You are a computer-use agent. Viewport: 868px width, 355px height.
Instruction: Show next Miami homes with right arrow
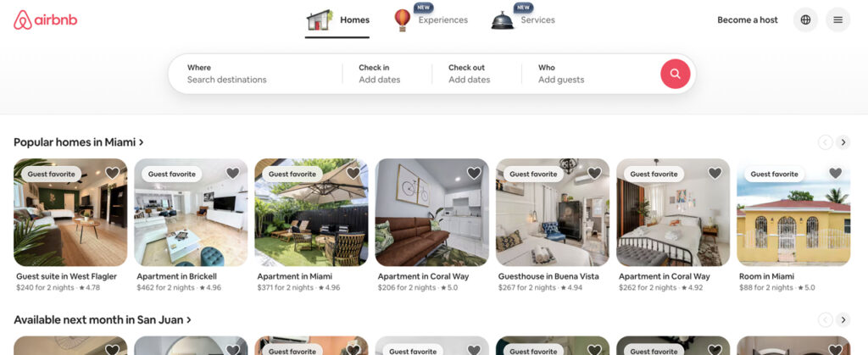point(843,142)
